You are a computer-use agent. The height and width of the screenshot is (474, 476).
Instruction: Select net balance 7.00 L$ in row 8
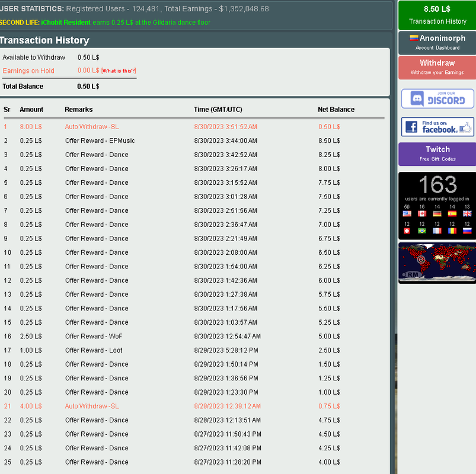pyautogui.click(x=330, y=224)
